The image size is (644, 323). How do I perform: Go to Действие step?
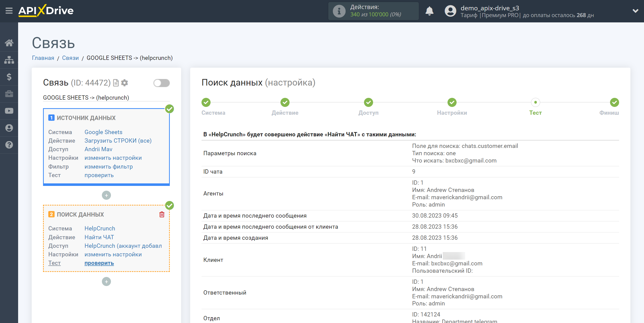(x=285, y=102)
